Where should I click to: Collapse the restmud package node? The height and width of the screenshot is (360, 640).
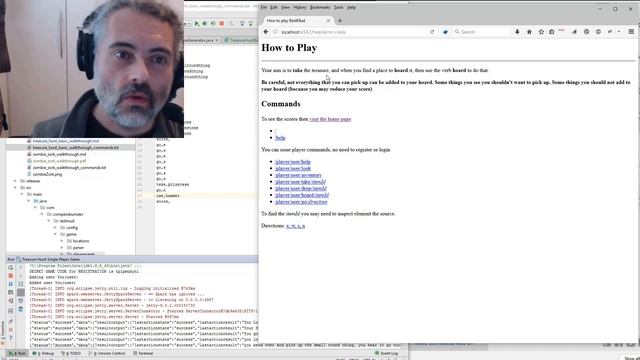click(49, 221)
